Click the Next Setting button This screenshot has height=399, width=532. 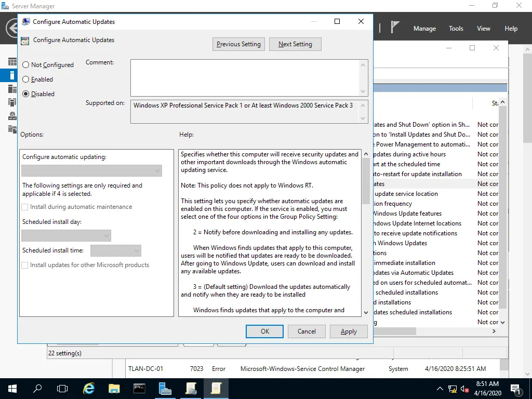[x=295, y=44]
